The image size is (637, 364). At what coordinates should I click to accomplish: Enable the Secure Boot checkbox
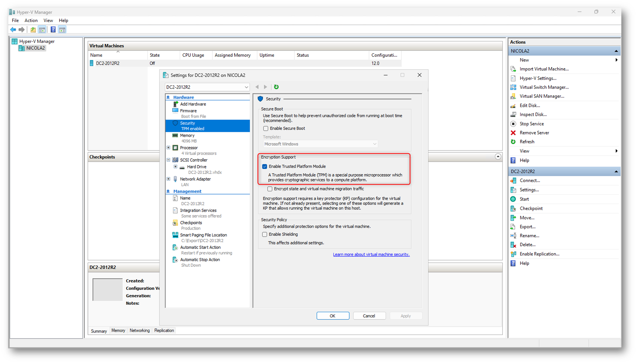click(266, 129)
